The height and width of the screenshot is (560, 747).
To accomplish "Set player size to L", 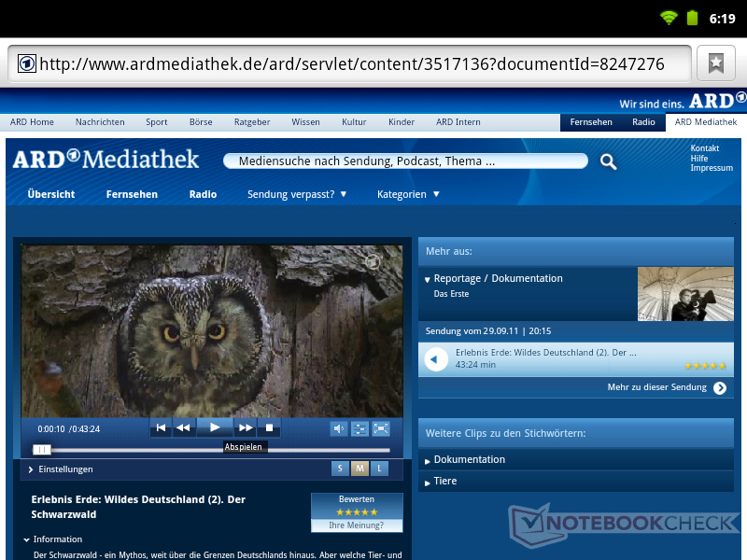I will [x=379, y=469].
